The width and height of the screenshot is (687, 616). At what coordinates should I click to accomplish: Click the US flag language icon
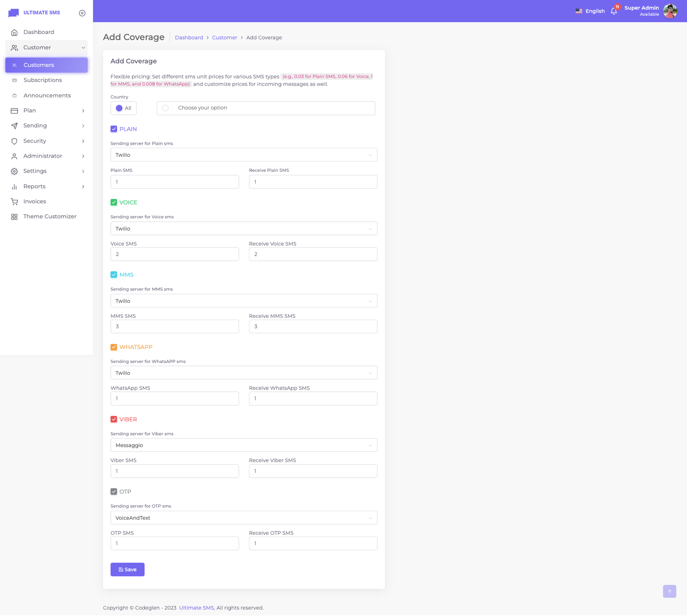click(579, 11)
